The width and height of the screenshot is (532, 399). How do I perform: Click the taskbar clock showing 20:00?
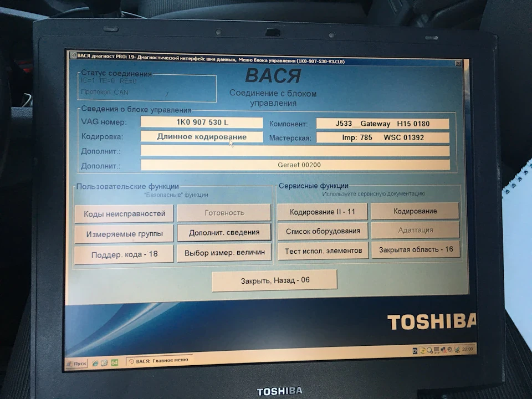(x=467, y=349)
